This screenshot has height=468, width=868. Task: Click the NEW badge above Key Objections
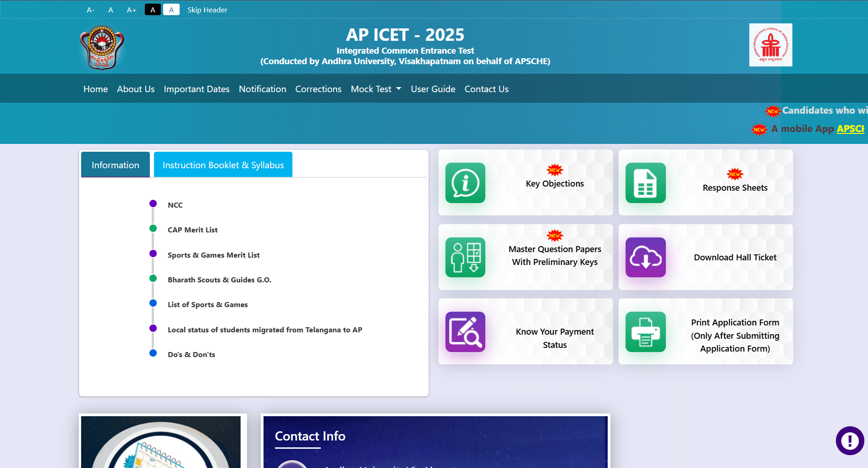pyautogui.click(x=555, y=170)
